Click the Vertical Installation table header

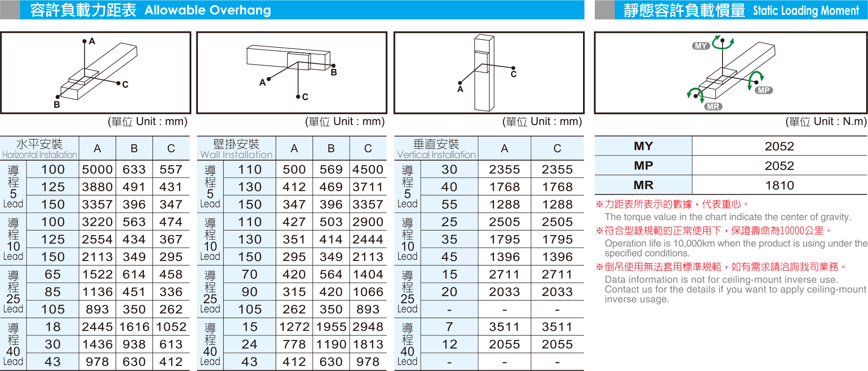(x=436, y=148)
